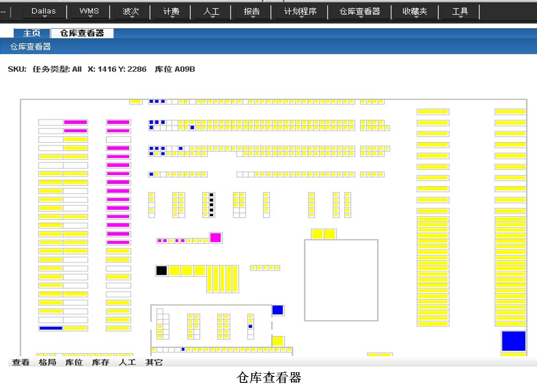This screenshot has width=537, height=392.
Task: Click the large blue square at bottom right
Action: tap(513, 341)
